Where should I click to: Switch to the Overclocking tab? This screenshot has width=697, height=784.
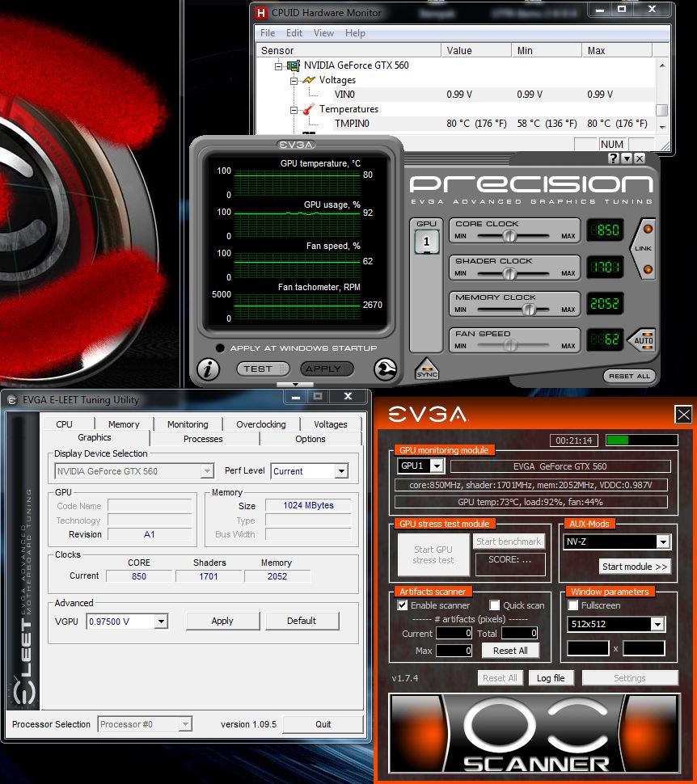click(x=260, y=424)
